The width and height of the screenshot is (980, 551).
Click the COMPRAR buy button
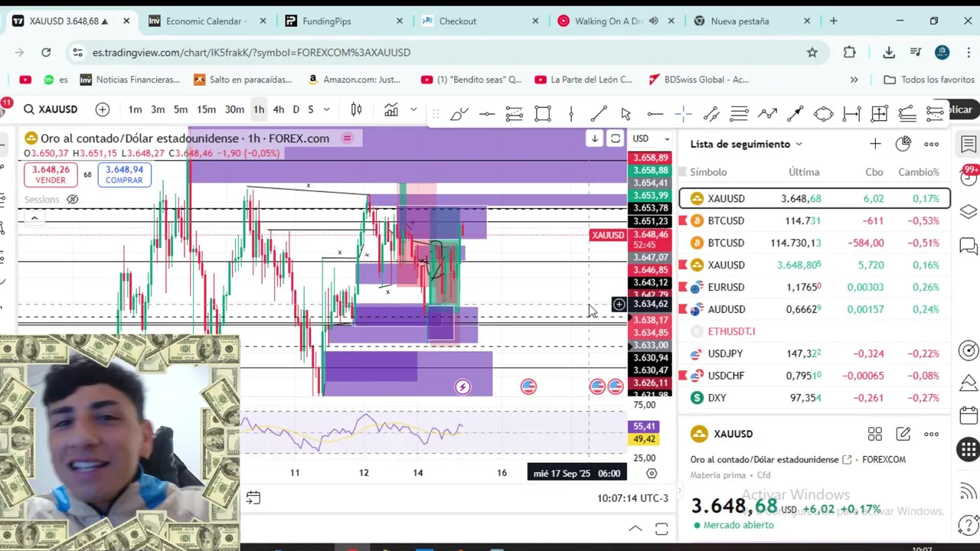[124, 175]
